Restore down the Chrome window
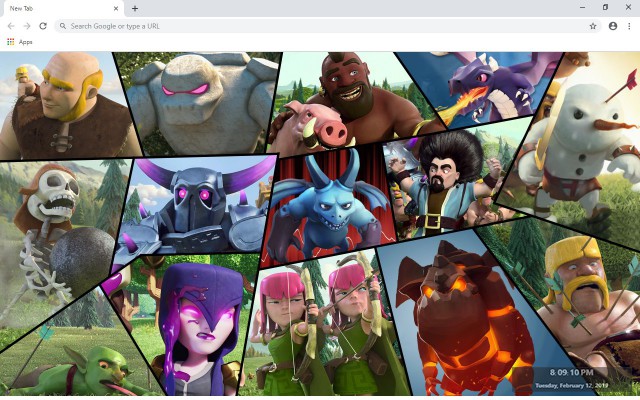Viewport: 640px width, 400px height. tap(605, 7)
